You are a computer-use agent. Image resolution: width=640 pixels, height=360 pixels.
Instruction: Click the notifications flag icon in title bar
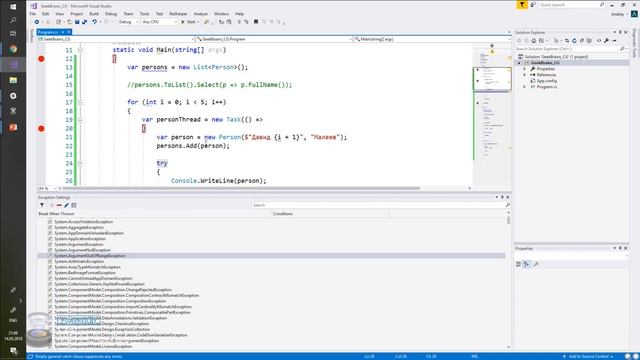coord(522,5)
